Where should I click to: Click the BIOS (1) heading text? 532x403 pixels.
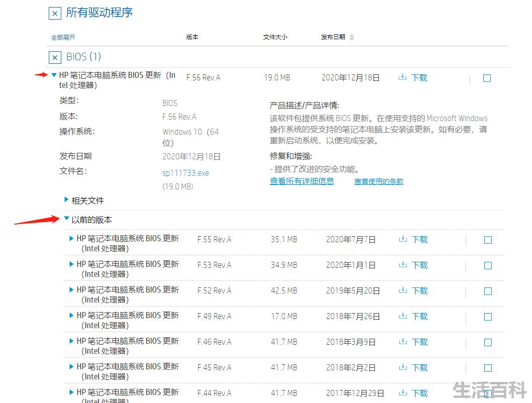click(x=83, y=57)
